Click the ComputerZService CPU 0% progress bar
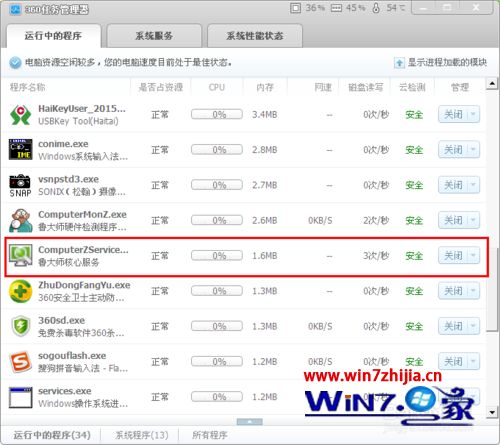 coord(217,256)
